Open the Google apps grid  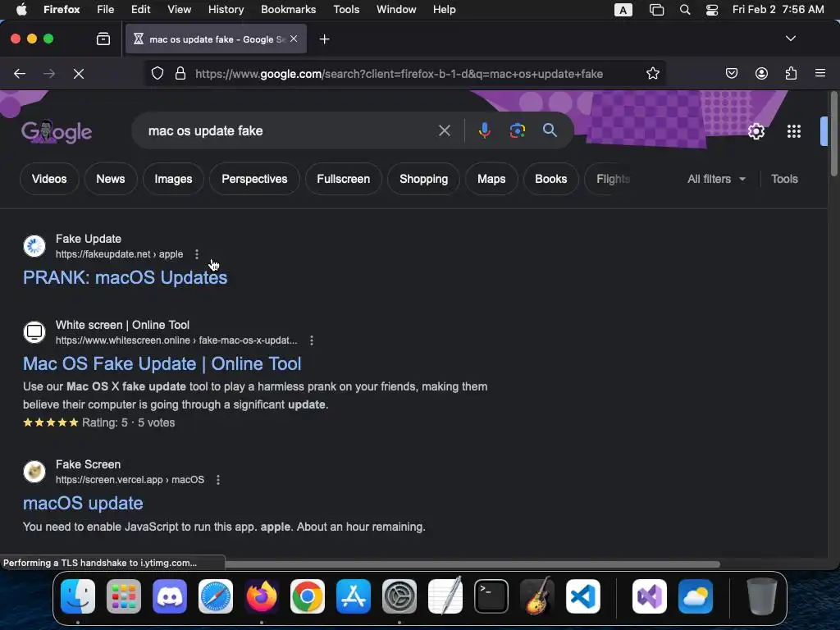coord(794,131)
